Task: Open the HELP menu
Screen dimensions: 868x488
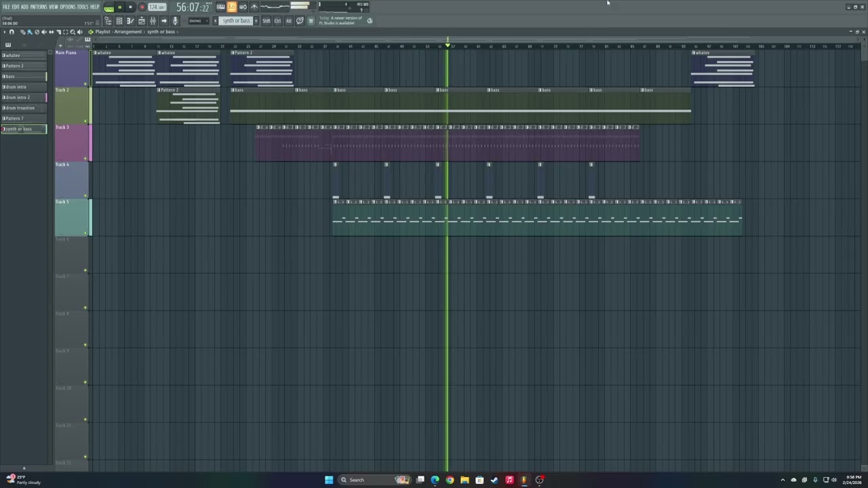Action: pos(95,7)
